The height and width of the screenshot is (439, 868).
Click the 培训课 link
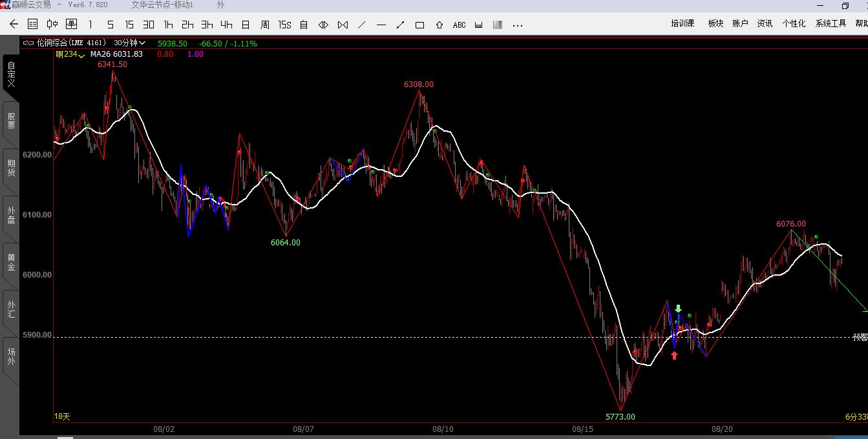[683, 23]
